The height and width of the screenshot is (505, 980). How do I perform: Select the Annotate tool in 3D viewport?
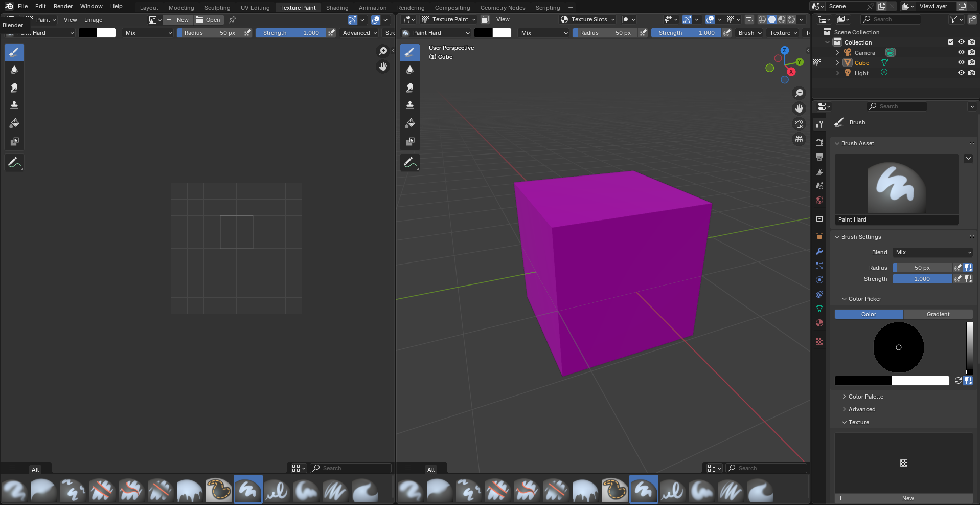(409, 163)
